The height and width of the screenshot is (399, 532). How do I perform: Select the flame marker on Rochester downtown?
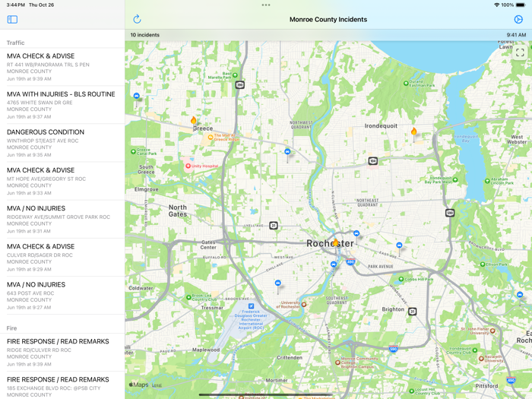[335, 242]
